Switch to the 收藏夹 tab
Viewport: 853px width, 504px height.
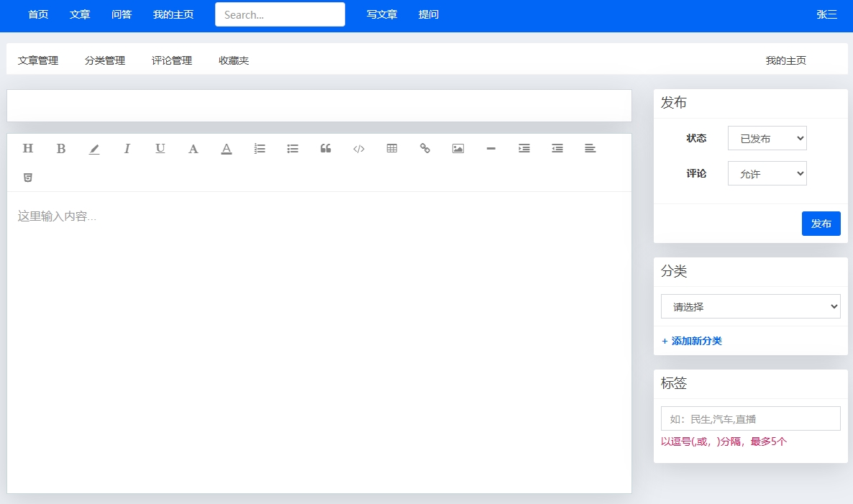click(233, 60)
